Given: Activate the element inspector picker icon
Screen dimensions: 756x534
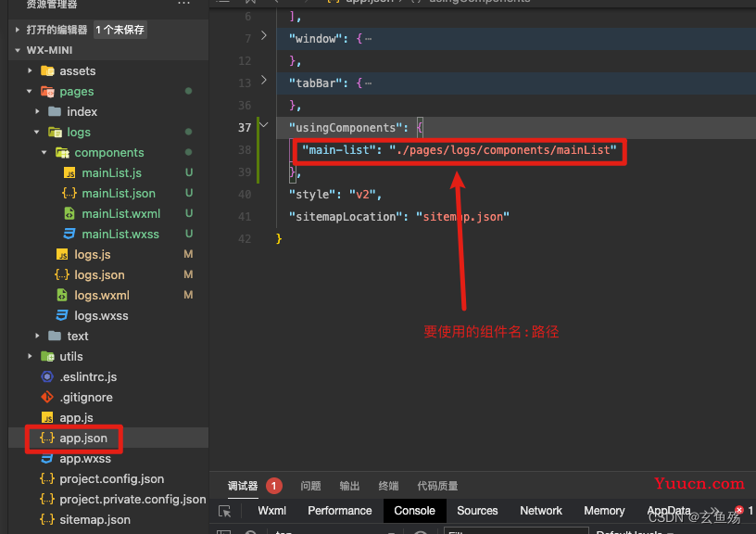Looking at the screenshot, I should pyautogui.click(x=225, y=511).
